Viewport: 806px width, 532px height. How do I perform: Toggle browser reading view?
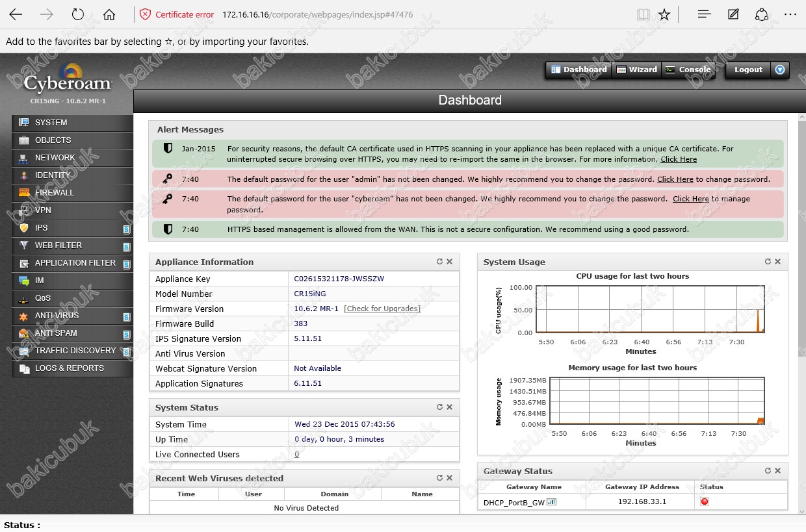tap(643, 14)
